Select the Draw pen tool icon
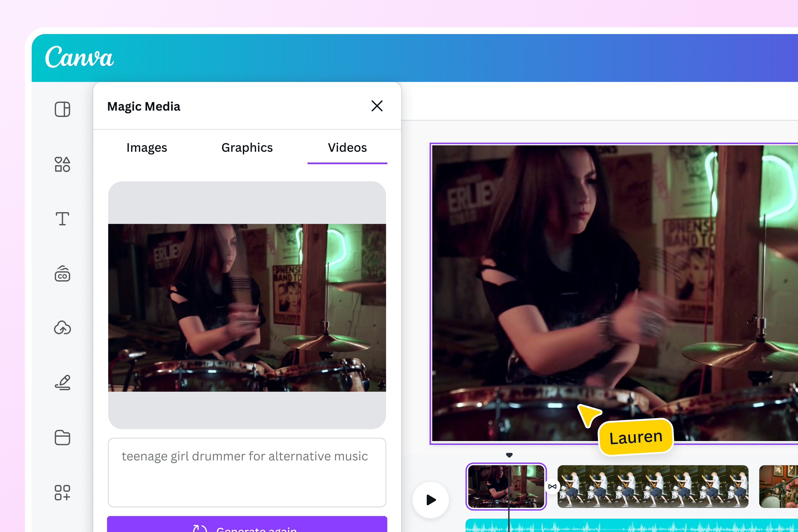Image resolution: width=798 pixels, height=532 pixels. click(x=62, y=382)
